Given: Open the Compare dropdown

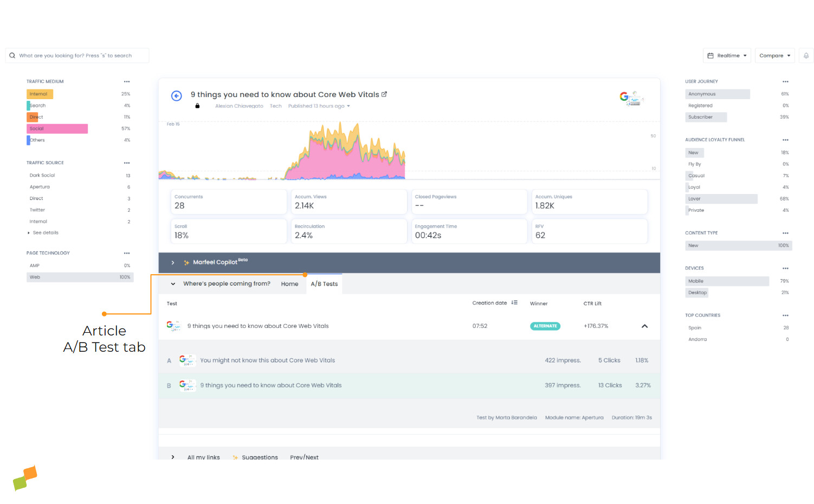Looking at the screenshot, I should coord(774,55).
